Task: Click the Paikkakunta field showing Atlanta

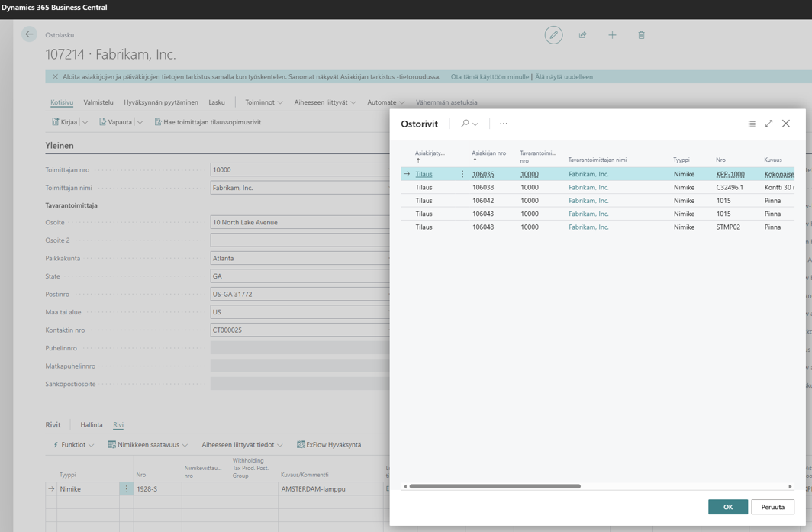Action: pyautogui.click(x=300, y=258)
